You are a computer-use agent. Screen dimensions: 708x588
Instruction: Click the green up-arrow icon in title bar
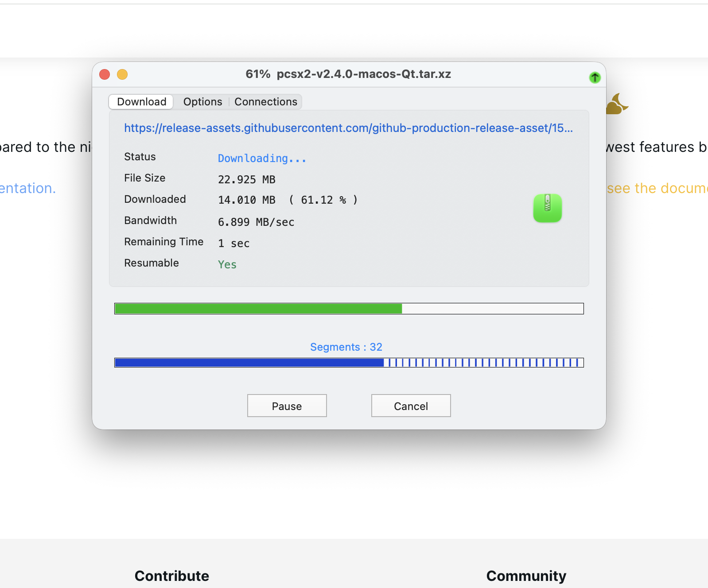(x=595, y=77)
